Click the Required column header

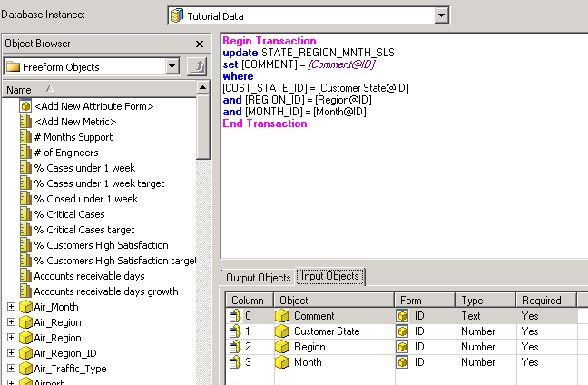coord(542,301)
